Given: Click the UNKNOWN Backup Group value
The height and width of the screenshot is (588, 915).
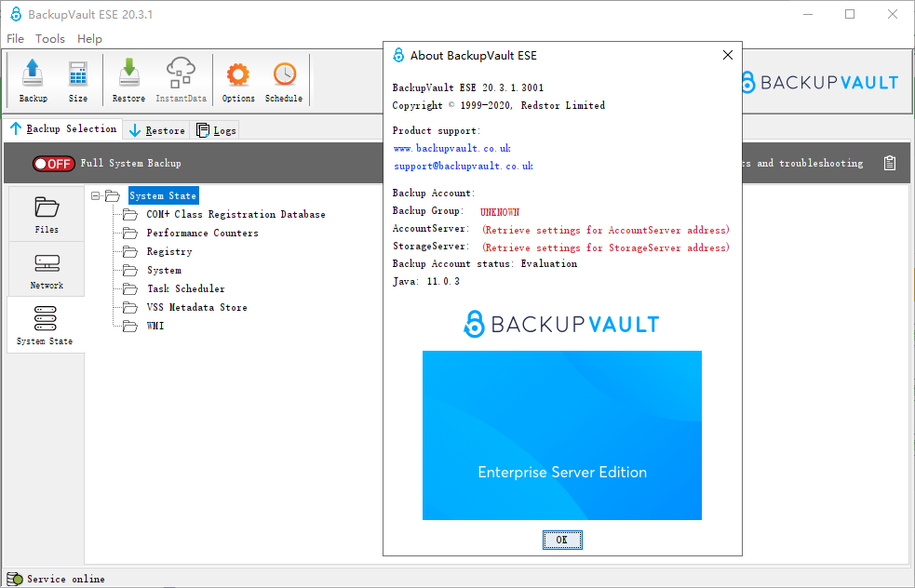Looking at the screenshot, I should pos(500,212).
